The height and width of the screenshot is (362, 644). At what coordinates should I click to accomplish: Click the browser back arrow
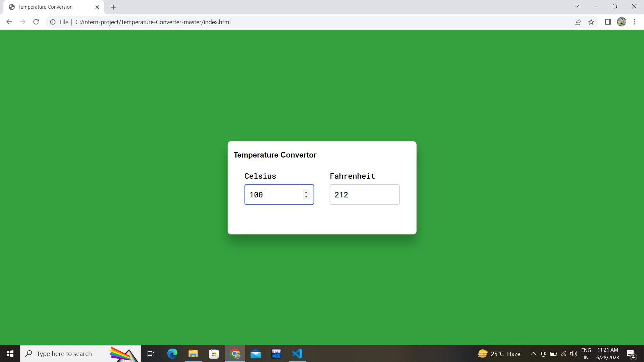tap(9, 22)
